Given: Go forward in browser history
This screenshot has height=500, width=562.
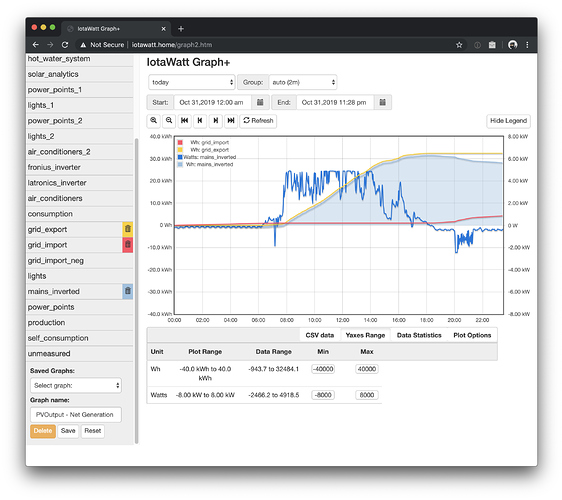Looking at the screenshot, I should pyautogui.click(x=50, y=45).
